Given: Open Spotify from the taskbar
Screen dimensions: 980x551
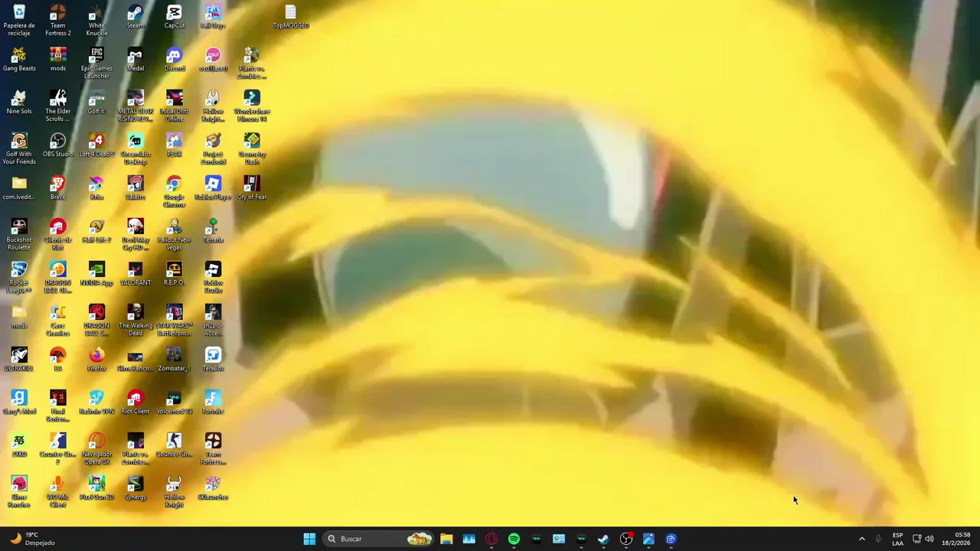Looking at the screenshot, I should [514, 539].
